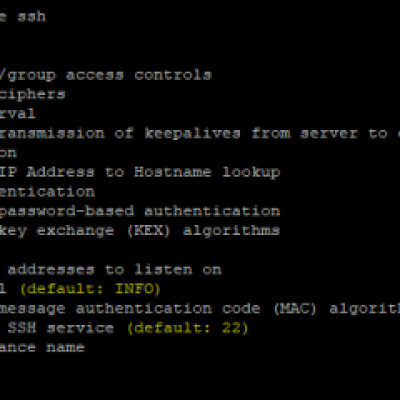This screenshot has height=400, width=400.
Task: Click the '(MAC)' text
Action: point(295,308)
